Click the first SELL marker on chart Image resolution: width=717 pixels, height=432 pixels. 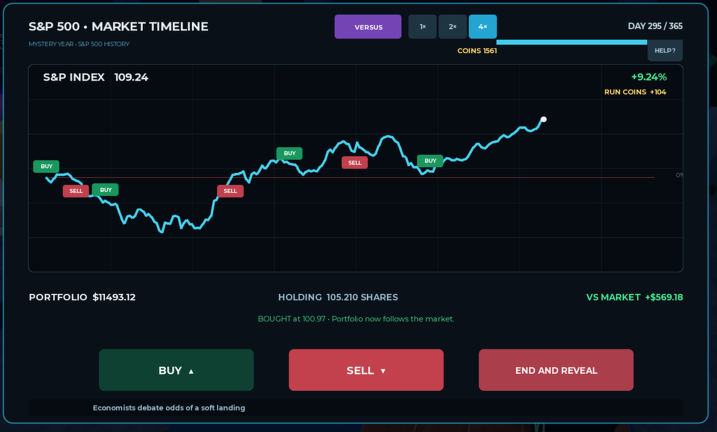(76, 191)
